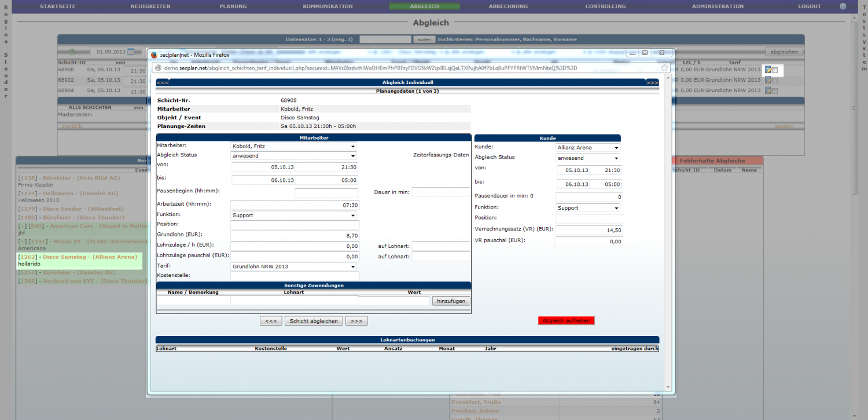Open the Kunde panel Funktion dropdown
This screenshot has height=420, width=868.
click(588, 208)
